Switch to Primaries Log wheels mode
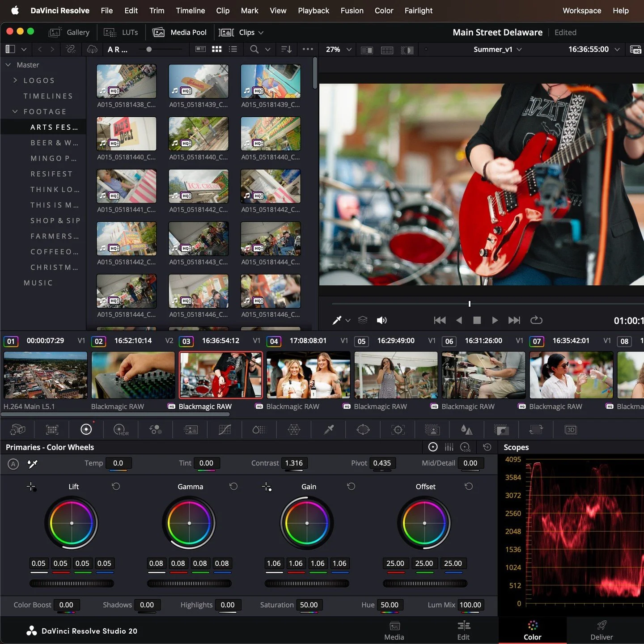 tap(465, 447)
